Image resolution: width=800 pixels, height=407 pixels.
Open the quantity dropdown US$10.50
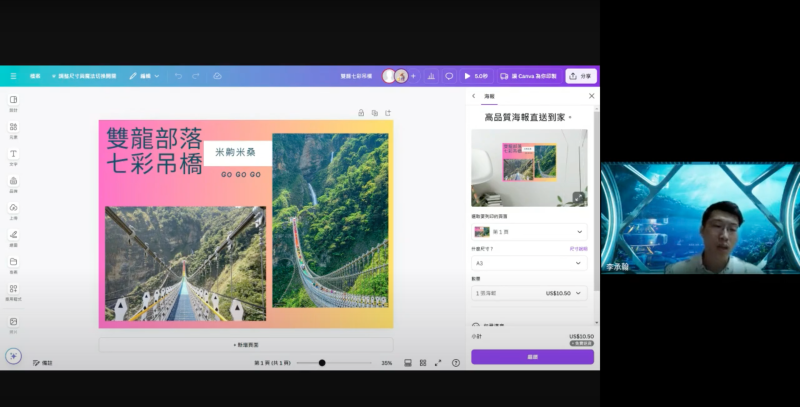(529, 293)
